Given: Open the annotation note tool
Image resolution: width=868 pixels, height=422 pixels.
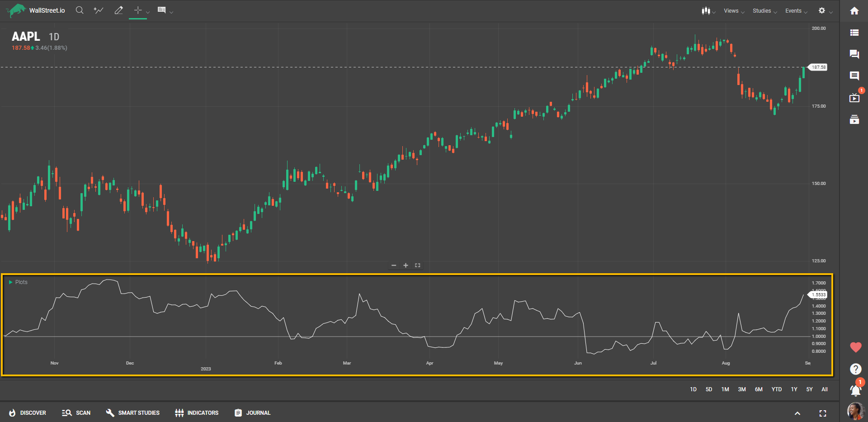Looking at the screenshot, I should 161,10.
